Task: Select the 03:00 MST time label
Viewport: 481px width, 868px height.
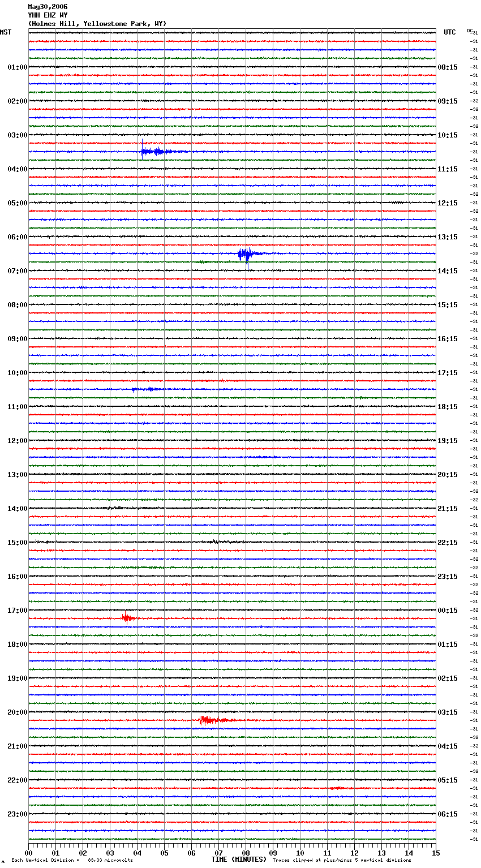Action: click(18, 135)
